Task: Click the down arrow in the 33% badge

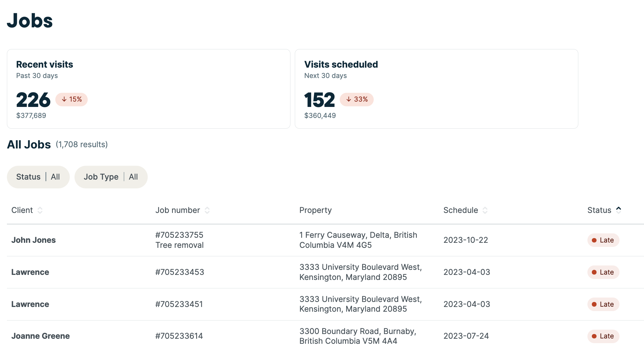Action: (x=349, y=99)
